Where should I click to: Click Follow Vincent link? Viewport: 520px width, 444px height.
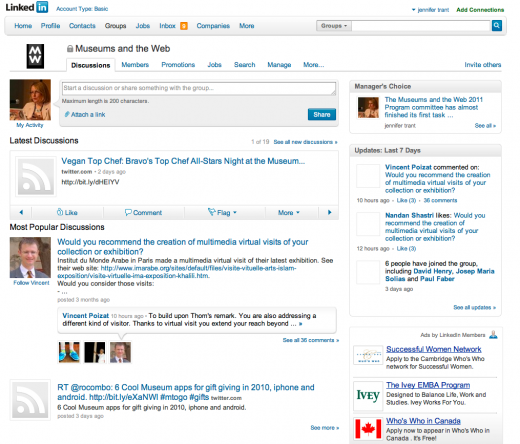[31, 283]
